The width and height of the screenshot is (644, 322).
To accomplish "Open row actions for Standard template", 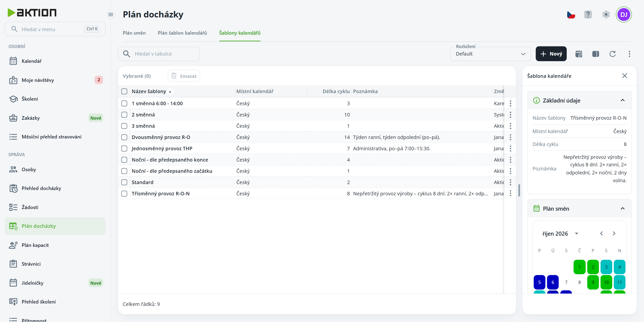I will click(510, 182).
